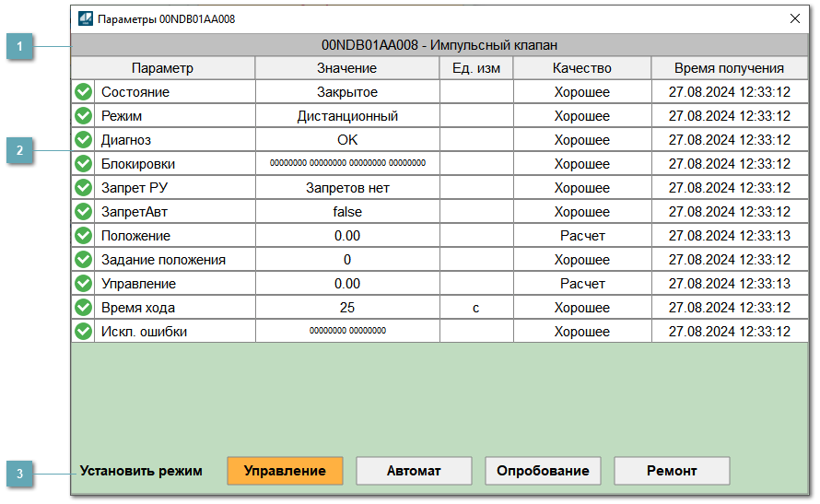The width and height of the screenshot is (820, 504).
Task: Click green check icon beside Состояние
Action: pos(83,92)
